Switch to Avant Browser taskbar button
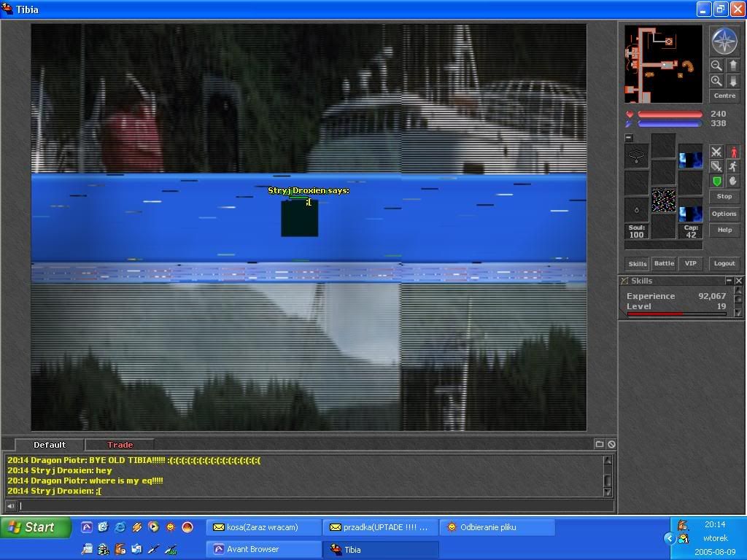Screen dimensions: 747x560 point(263,549)
